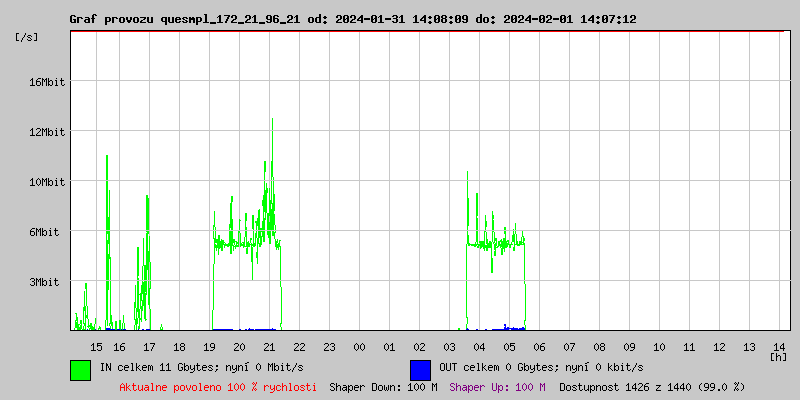Select the 00 midnight hour marker
The width and height of the screenshot is (800, 400).
359,346
